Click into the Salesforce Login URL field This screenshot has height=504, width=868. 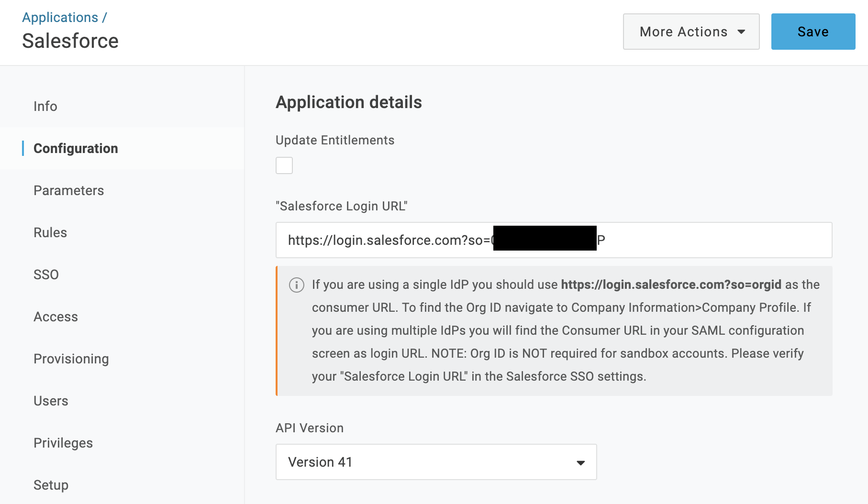[554, 240]
